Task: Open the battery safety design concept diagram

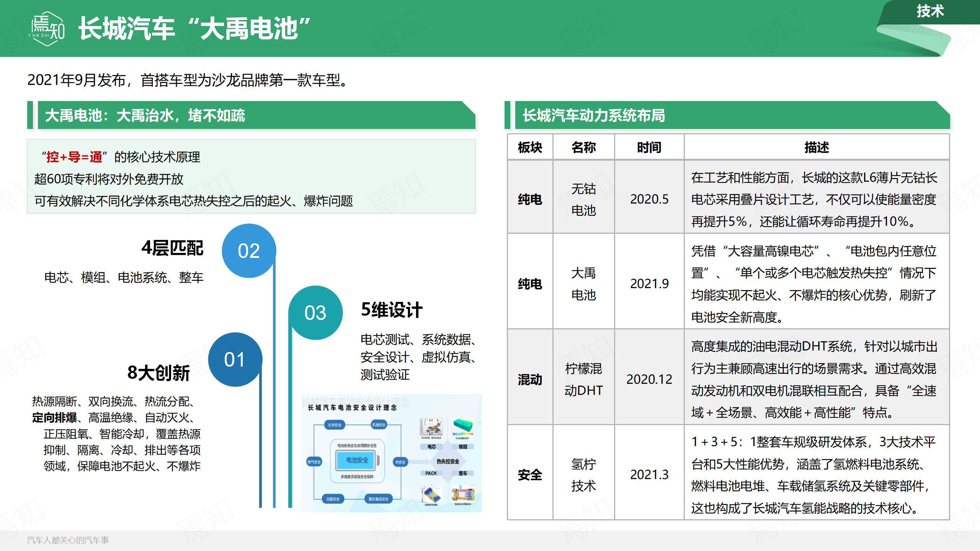Action: [391, 453]
